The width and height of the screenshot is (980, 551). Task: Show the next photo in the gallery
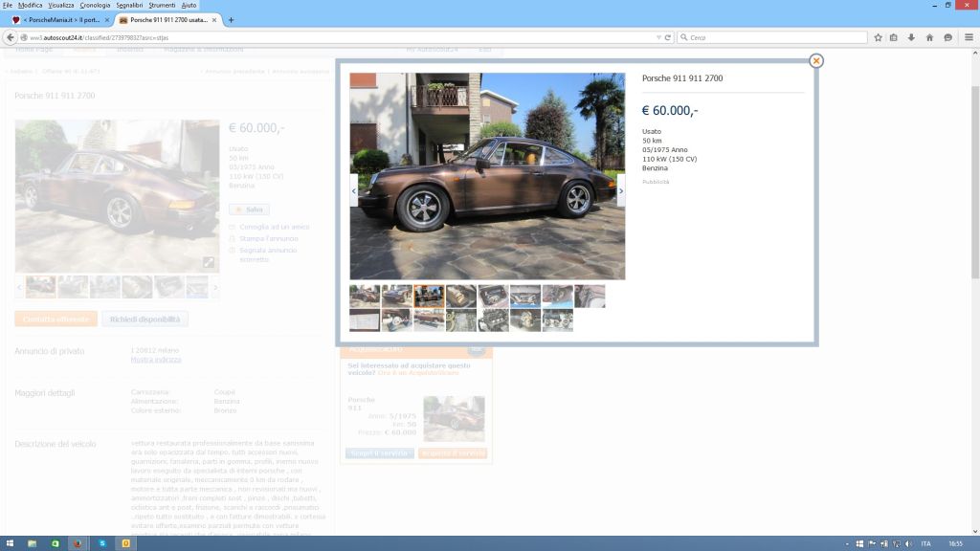pyautogui.click(x=620, y=190)
